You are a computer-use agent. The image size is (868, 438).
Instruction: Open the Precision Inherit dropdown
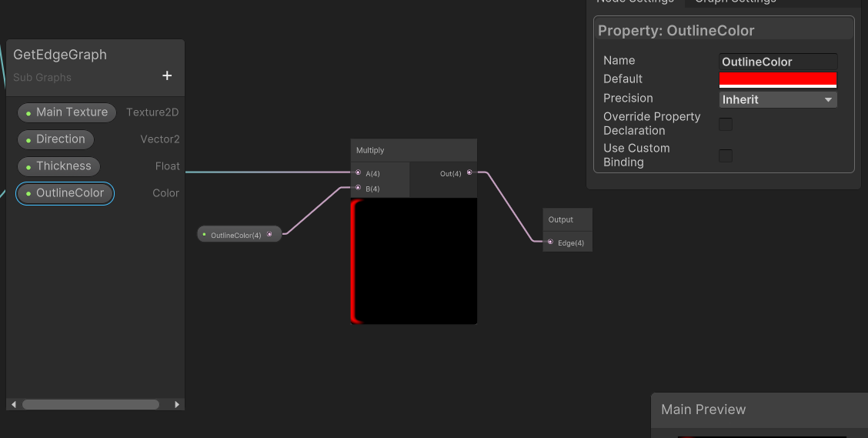coord(778,99)
